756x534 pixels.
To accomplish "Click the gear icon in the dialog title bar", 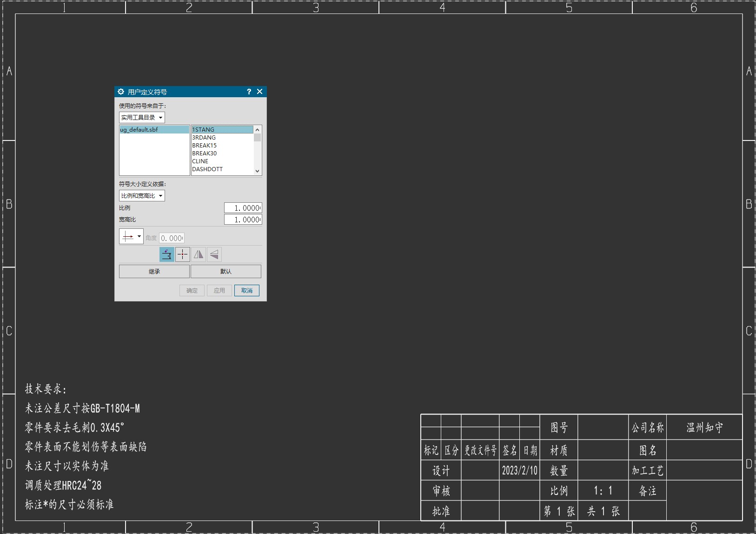I will pos(121,92).
